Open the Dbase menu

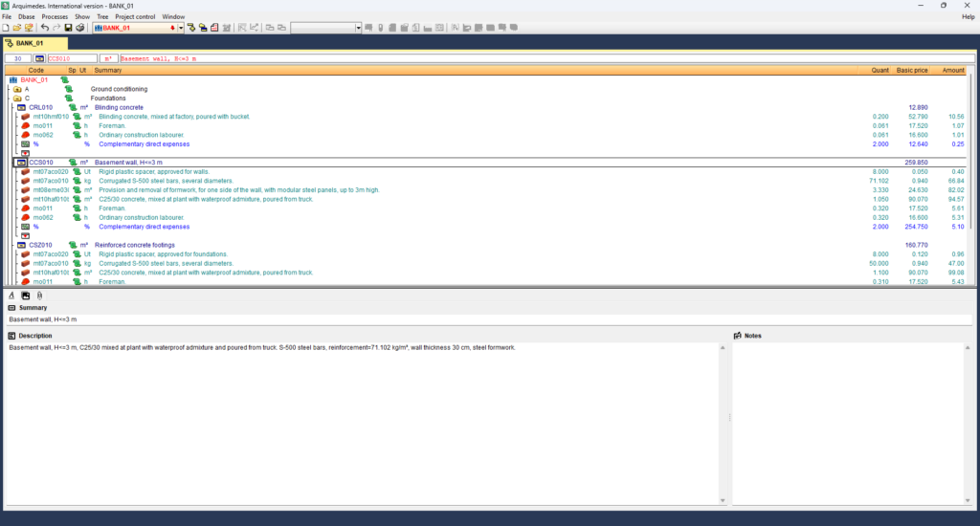26,17
